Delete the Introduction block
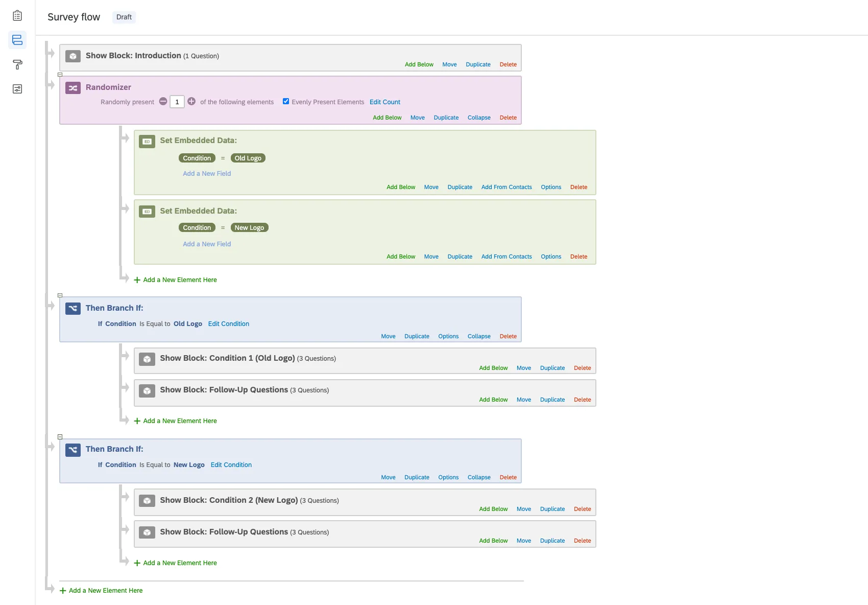The image size is (868, 605). click(x=508, y=64)
